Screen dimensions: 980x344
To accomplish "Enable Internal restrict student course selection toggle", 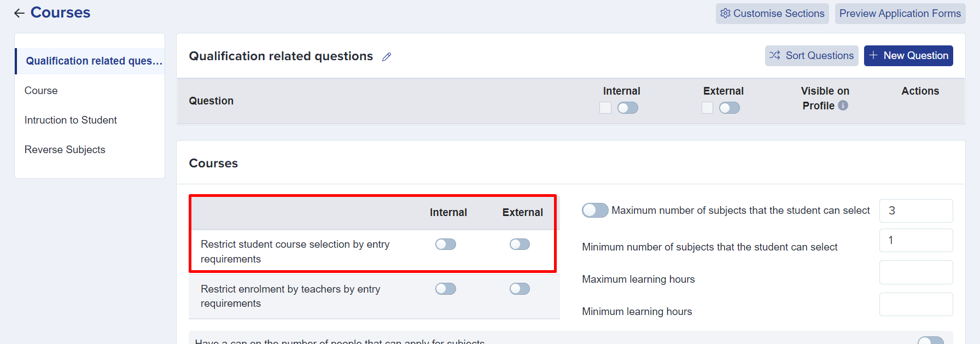I will (446, 244).
